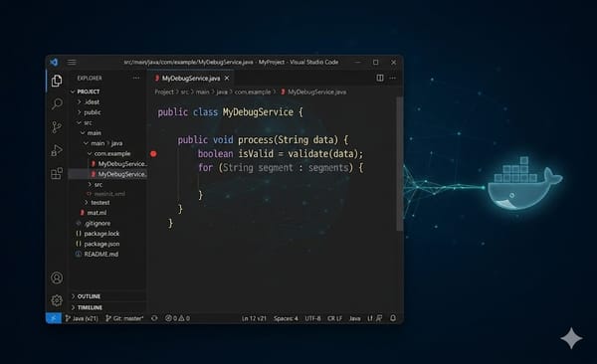The width and height of the screenshot is (597, 364).
Task: Open the package.lock file
Action: [x=101, y=234]
